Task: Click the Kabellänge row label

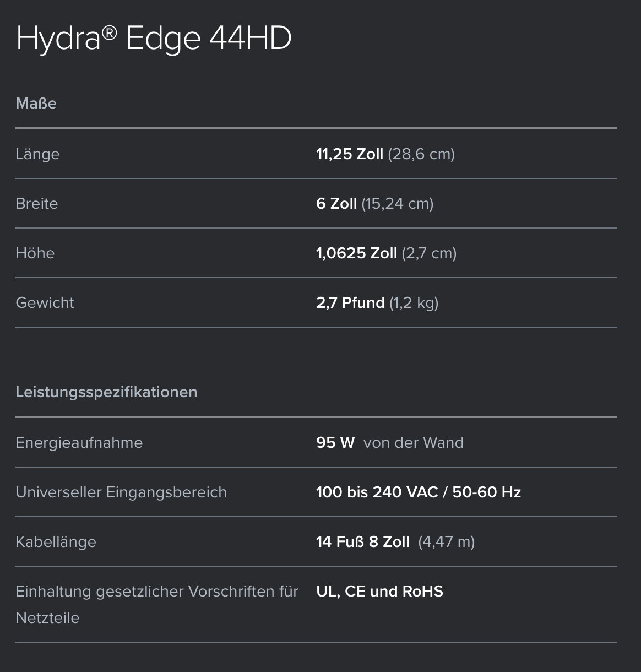Action: (x=56, y=542)
